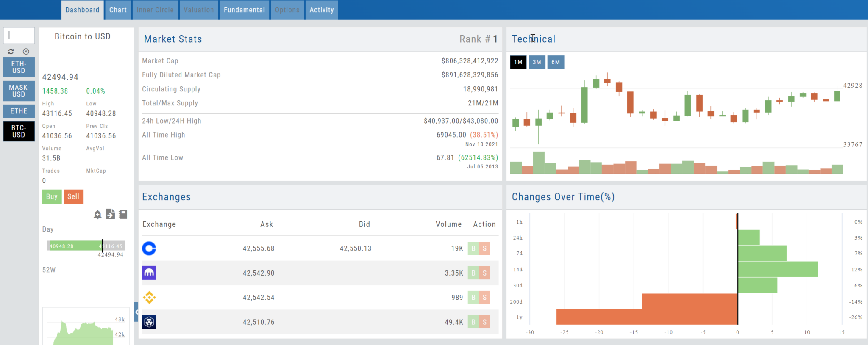Click the Circulating Supply 18,990,981 value
Image resolution: width=868 pixels, height=345 pixels.
click(481, 89)
